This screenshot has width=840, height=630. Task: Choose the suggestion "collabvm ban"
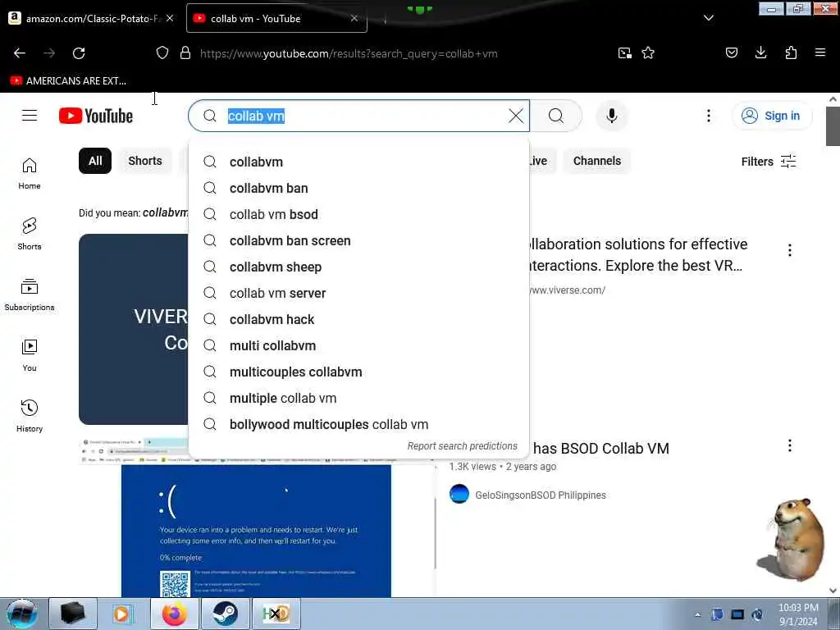(x=359, y=188)
